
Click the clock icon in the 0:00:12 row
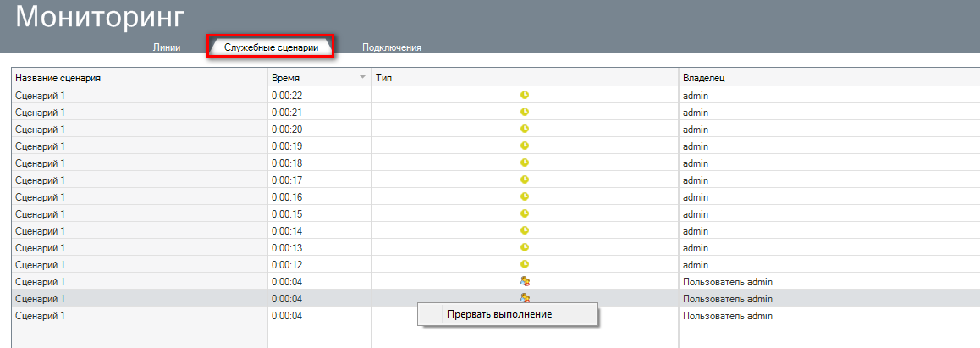coord(525,265)
